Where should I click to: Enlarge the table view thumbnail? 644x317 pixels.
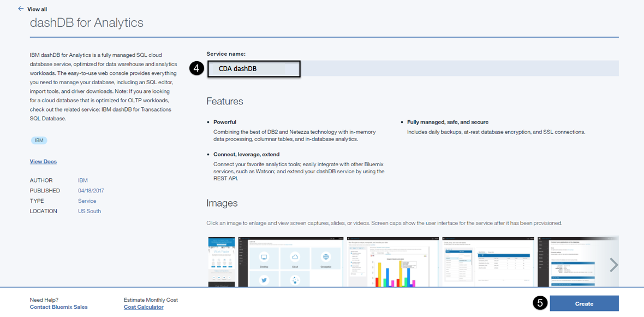point(488,261)
